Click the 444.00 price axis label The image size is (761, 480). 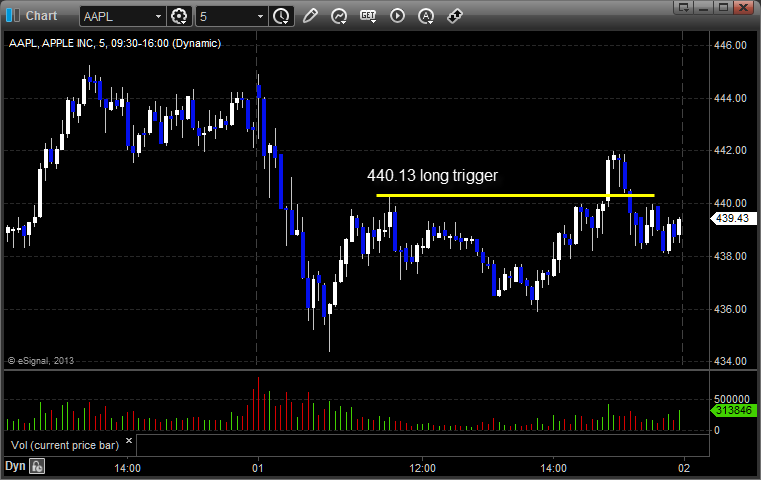[x=730, y=98]
